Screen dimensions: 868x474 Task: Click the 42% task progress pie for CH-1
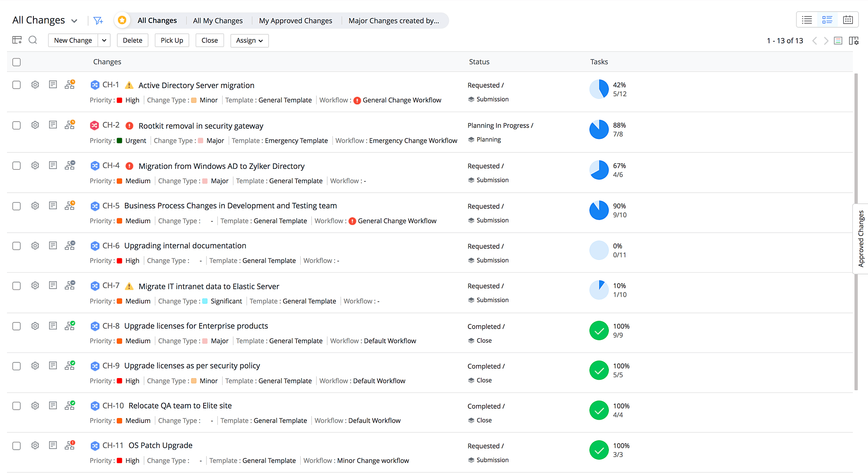pyautogui.click(x=599, y=89)
